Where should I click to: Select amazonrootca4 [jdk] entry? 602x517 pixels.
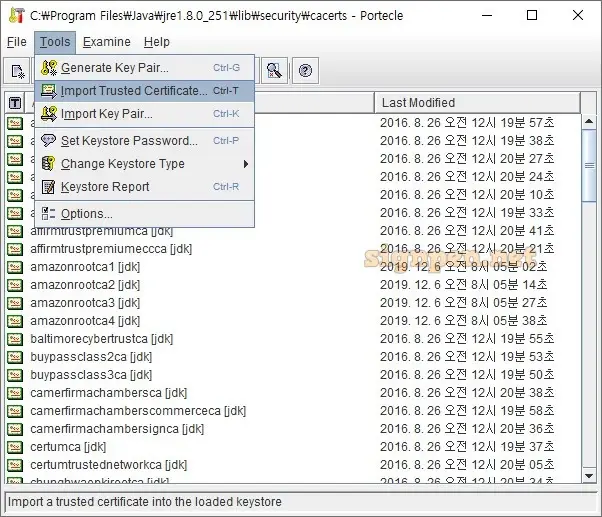pyautogui.click(x=85, y=321)
